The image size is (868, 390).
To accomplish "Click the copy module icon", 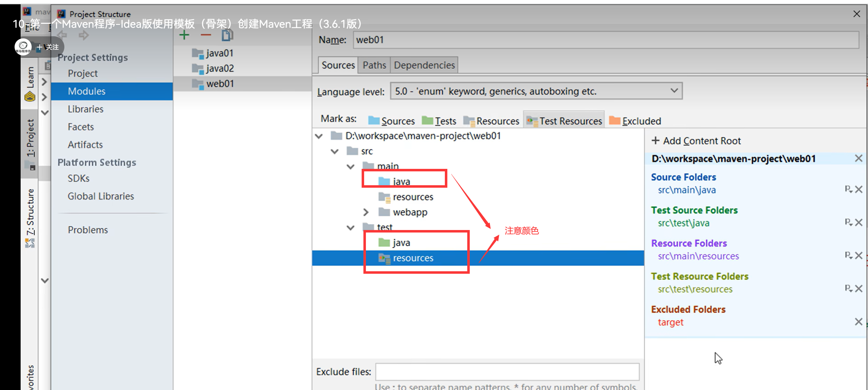I will [x=227, y=35].
